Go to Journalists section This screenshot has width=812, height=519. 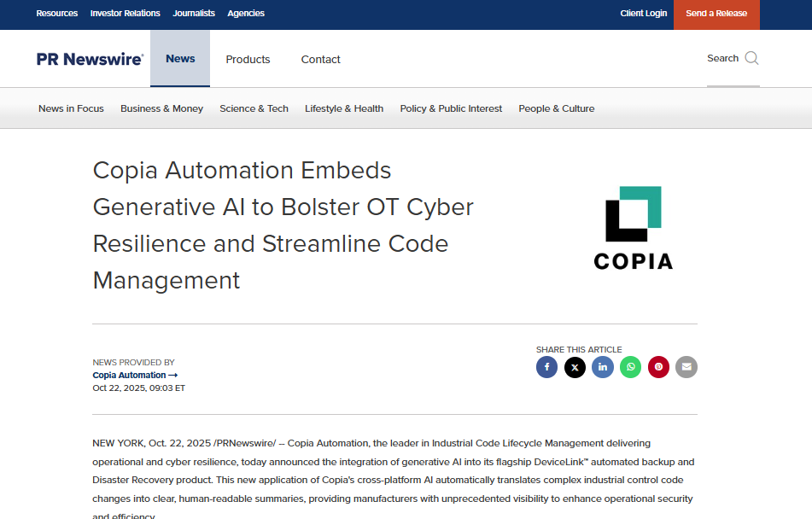(194, 14)
